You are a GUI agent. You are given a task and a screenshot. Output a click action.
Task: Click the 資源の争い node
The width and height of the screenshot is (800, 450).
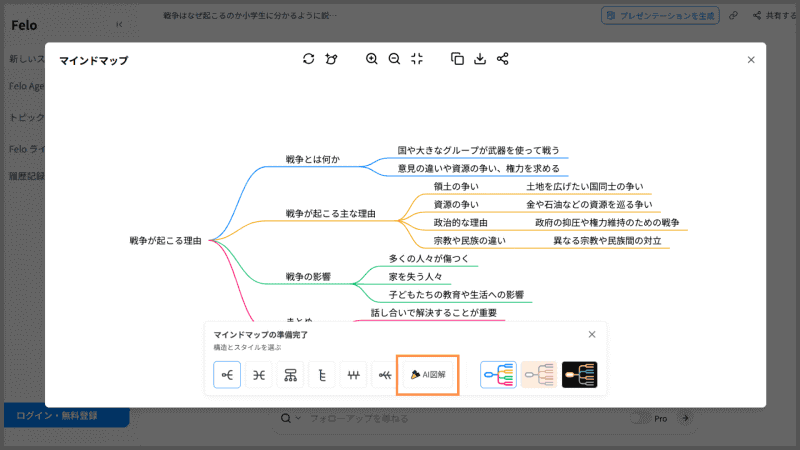click(x=456, y=204)
